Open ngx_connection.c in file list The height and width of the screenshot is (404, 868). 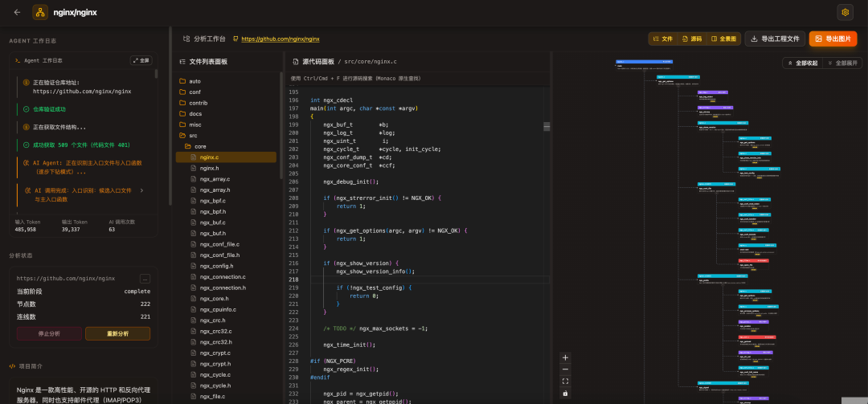tap(223, 277)
